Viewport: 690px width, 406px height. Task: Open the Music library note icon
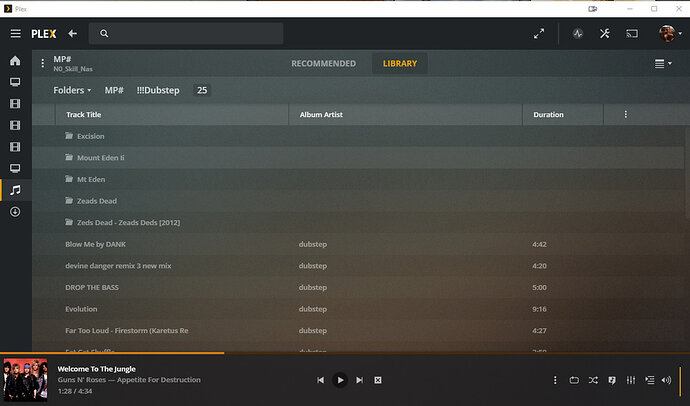(15, 190)
